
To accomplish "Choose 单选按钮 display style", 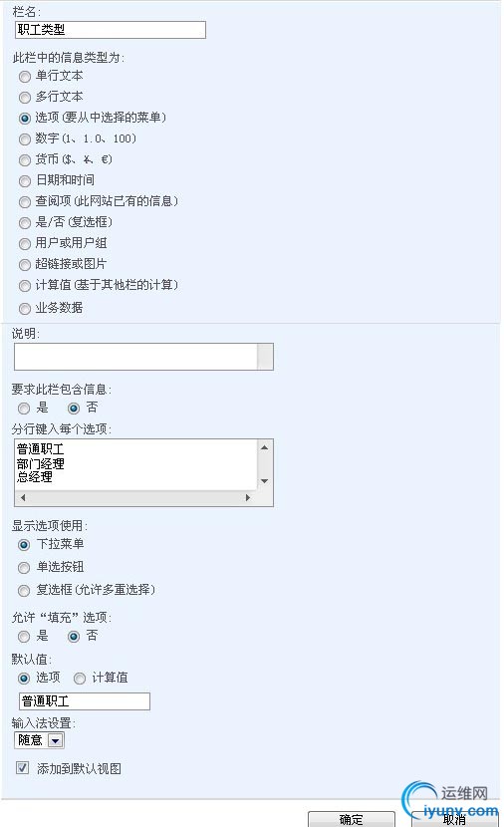I will click(x=24, y=568).
